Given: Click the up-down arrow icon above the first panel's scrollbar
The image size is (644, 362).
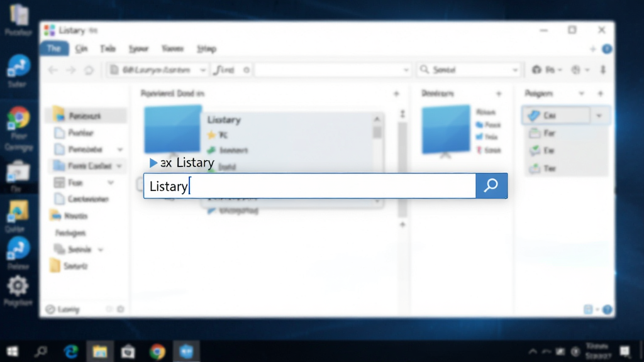Looking at the screenshot, I should coord(402,114).
